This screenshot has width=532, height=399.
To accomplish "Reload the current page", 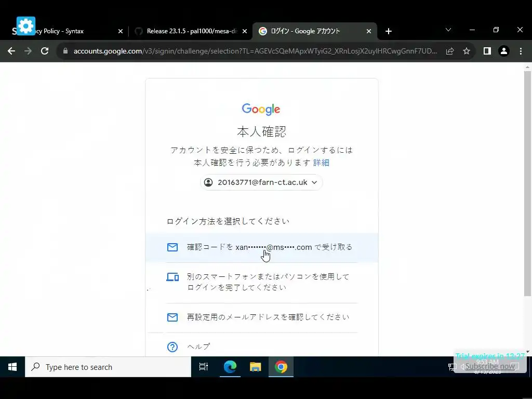I will click(45, 51).
